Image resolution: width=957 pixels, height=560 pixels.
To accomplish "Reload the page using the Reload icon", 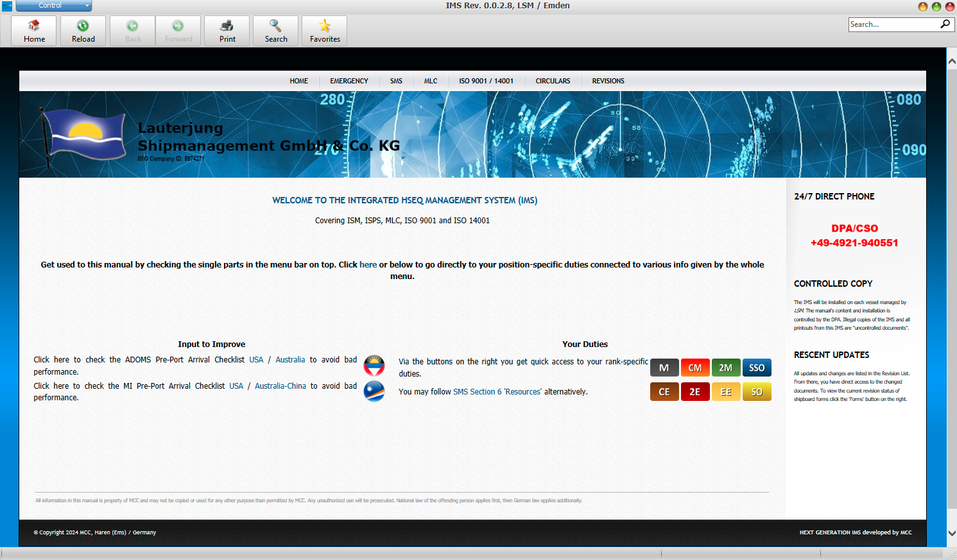I will pos(83,31).
